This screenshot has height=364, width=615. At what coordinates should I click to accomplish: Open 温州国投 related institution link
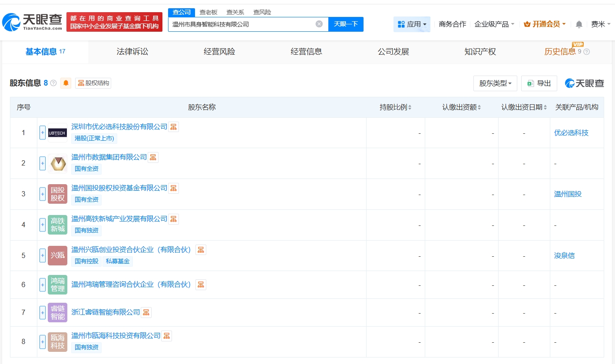[x=568, y=194]
